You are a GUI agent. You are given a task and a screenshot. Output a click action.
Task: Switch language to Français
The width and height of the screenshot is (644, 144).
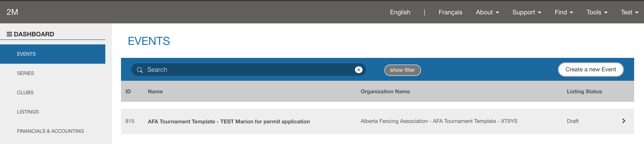[450, 12]
